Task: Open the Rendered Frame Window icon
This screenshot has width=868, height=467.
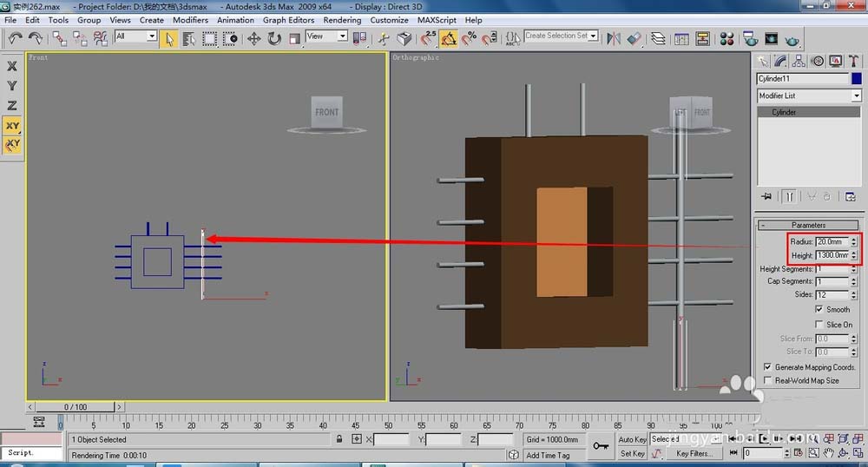Action: [771, 39]
